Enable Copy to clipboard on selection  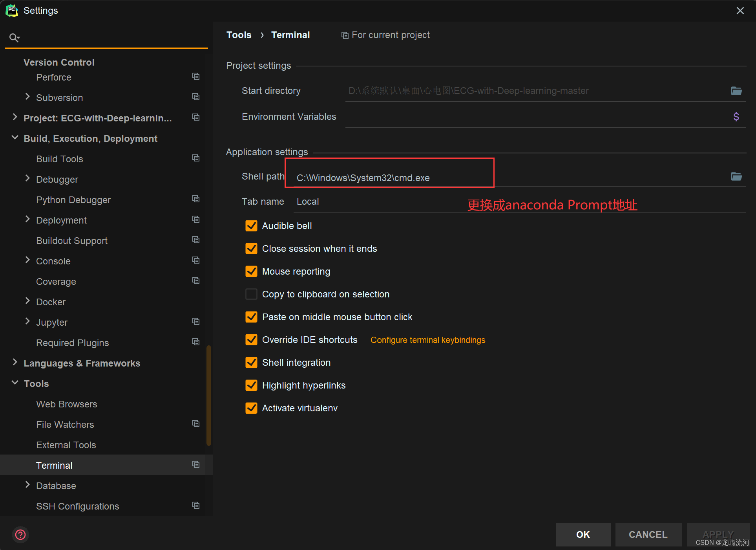(x=251, y=294)
